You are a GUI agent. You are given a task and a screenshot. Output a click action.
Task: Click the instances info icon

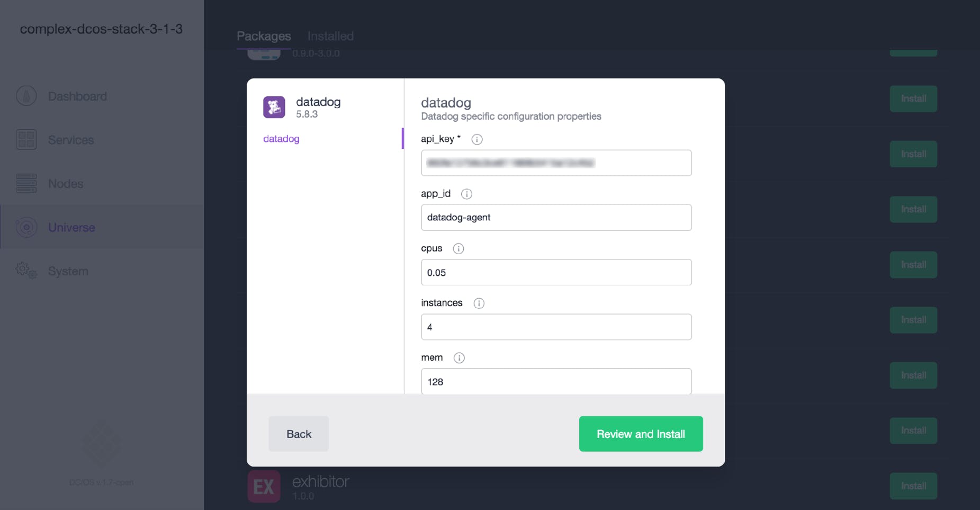pos(479,303)
